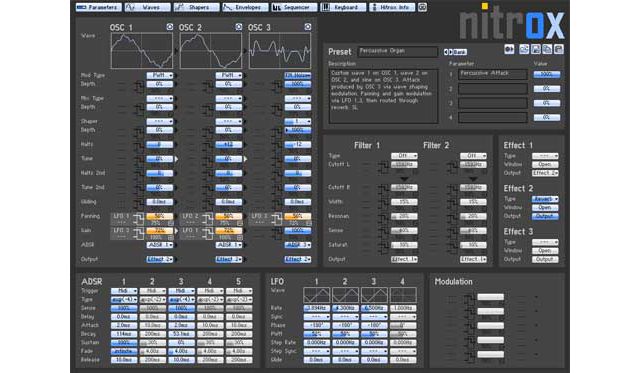Toggle the OSC 2 power icon

(x=239, y=27)
